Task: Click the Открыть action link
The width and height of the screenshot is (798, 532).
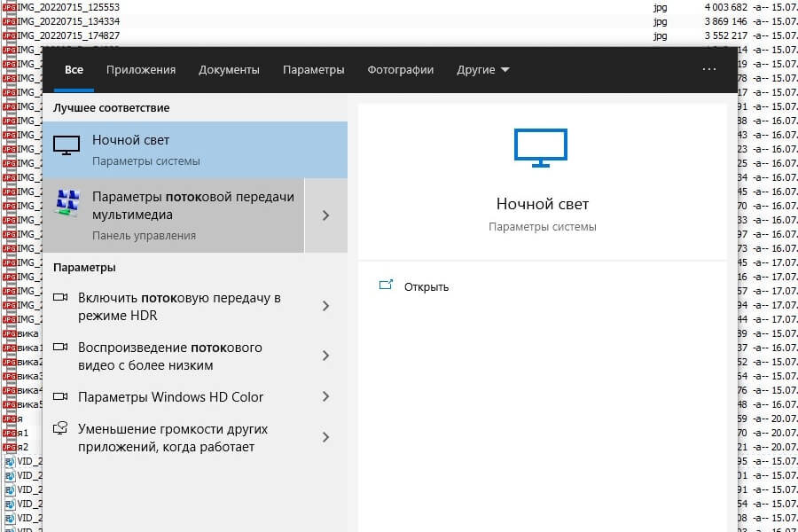Action: (x=426, y=287)
